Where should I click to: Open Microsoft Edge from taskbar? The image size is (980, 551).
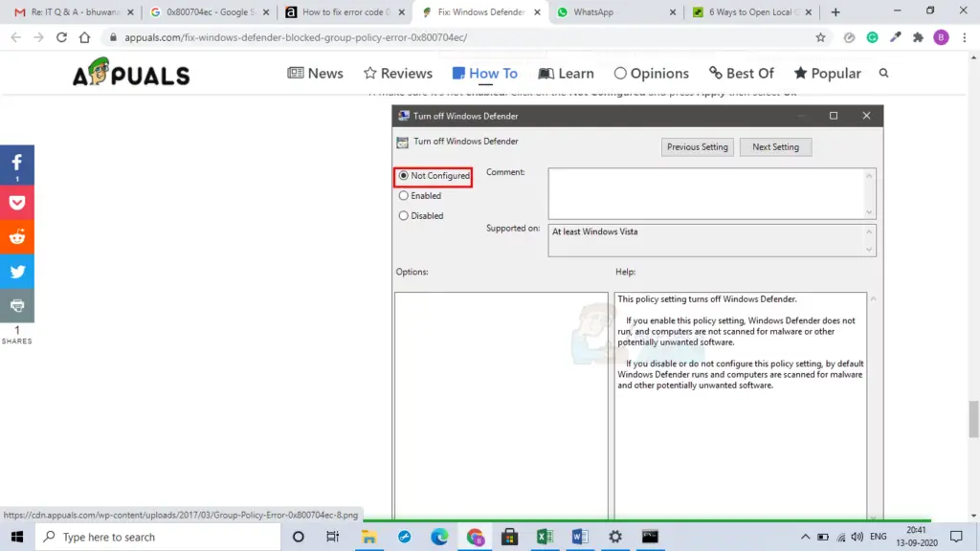click(439, 537)
